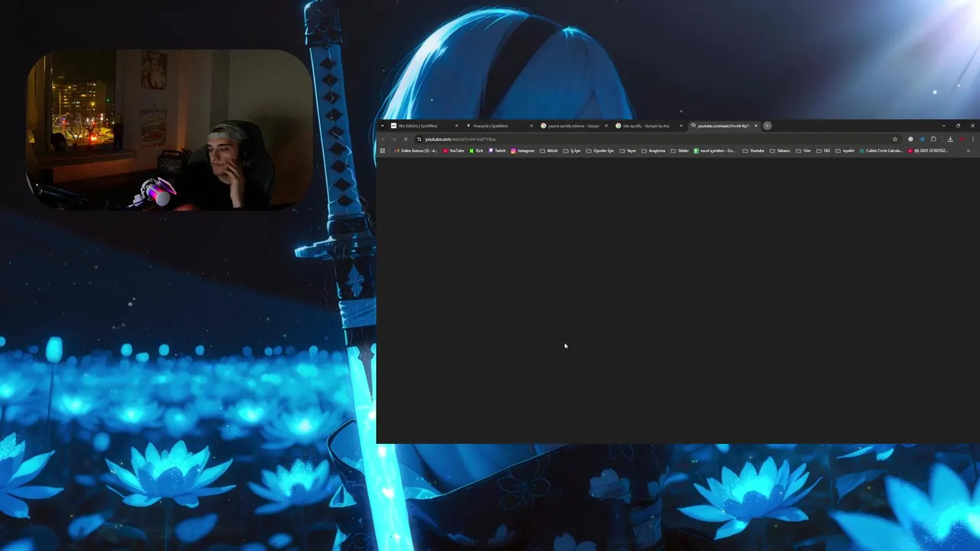Open the Extensions puzzle menu

point(933,139)
